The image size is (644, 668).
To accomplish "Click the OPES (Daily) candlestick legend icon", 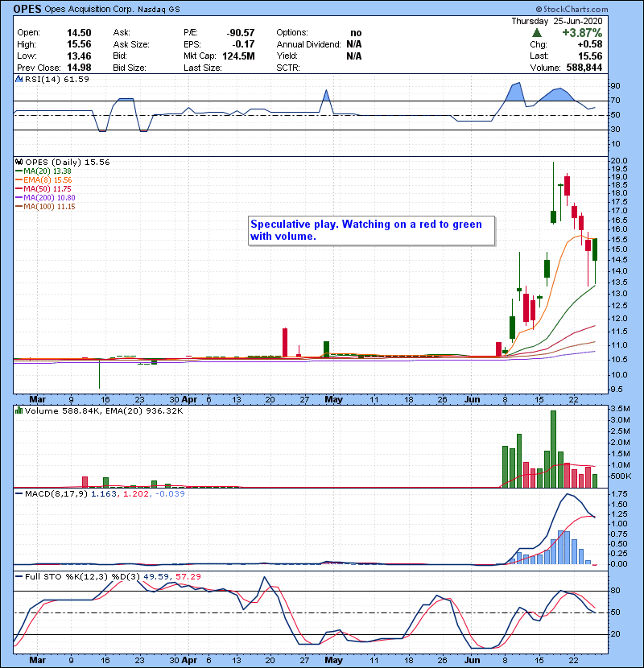I will 19,162.
